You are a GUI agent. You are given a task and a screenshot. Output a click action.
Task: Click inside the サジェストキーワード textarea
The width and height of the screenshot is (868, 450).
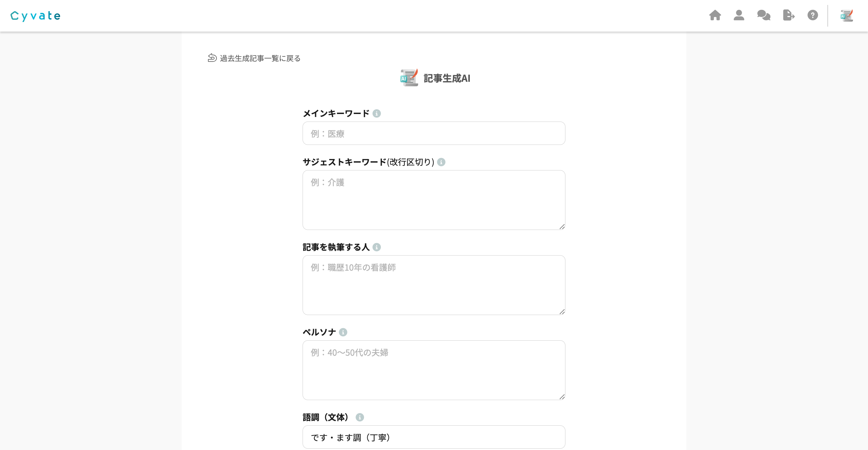[x=434, y=199]
